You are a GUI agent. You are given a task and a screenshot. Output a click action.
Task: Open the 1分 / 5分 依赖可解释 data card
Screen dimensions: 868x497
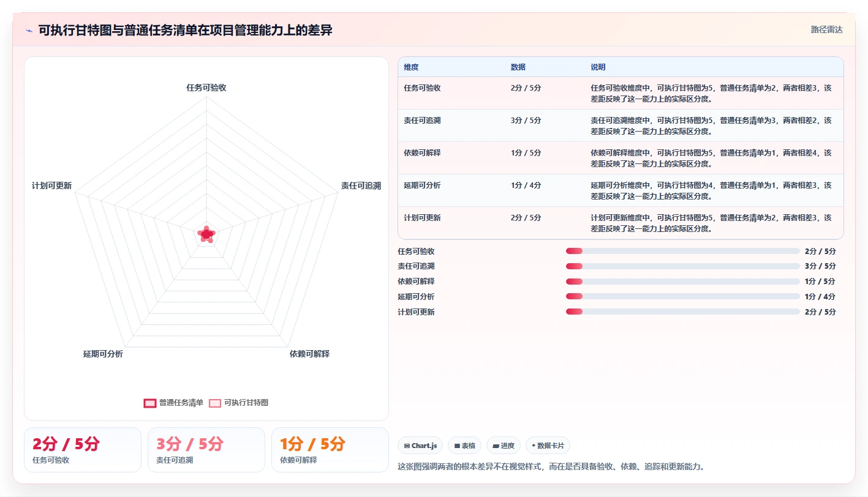[x=330, y=450]
